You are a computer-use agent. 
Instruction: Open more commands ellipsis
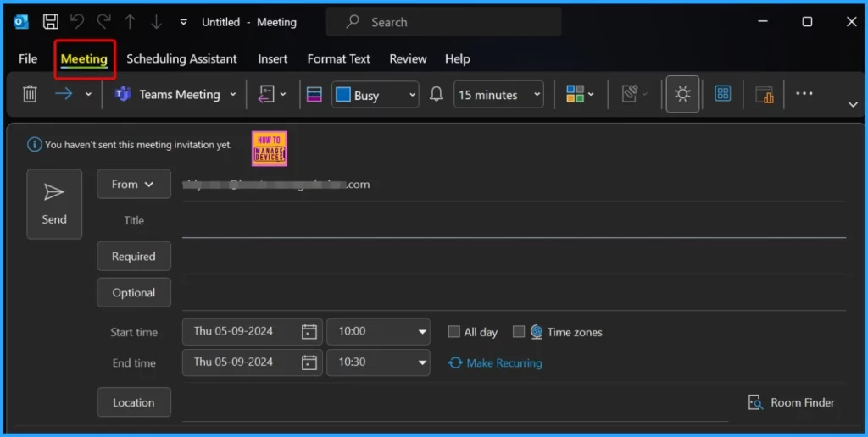804,93
